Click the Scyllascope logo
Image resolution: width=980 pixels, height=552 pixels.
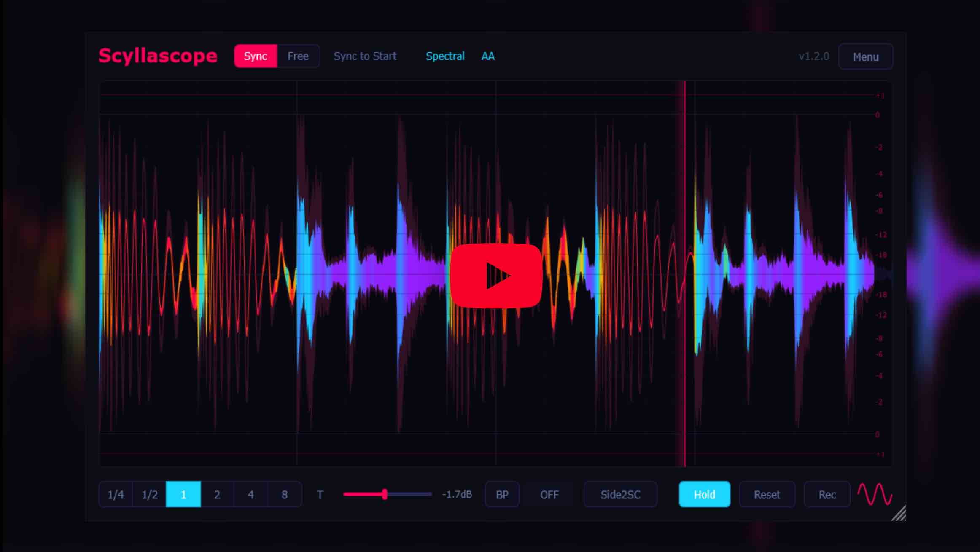click(157, 56)
